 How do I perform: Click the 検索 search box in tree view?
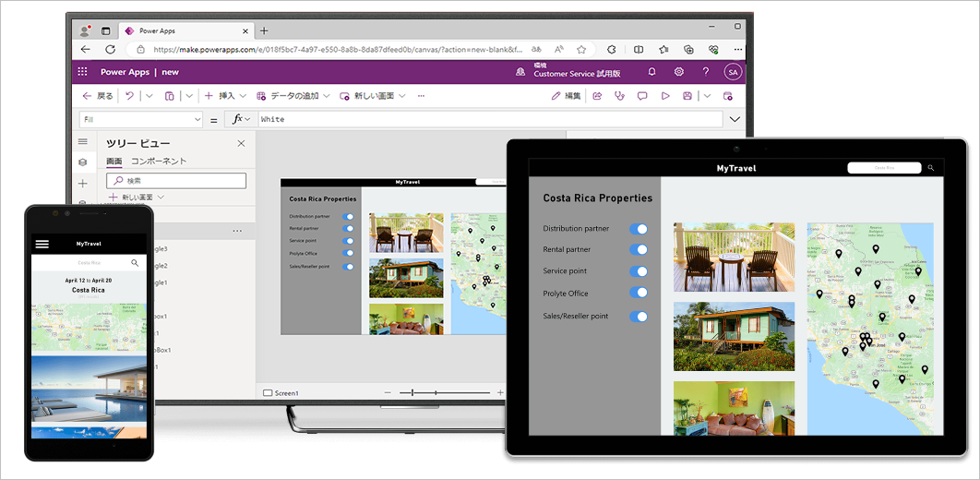tap(176, 181)
